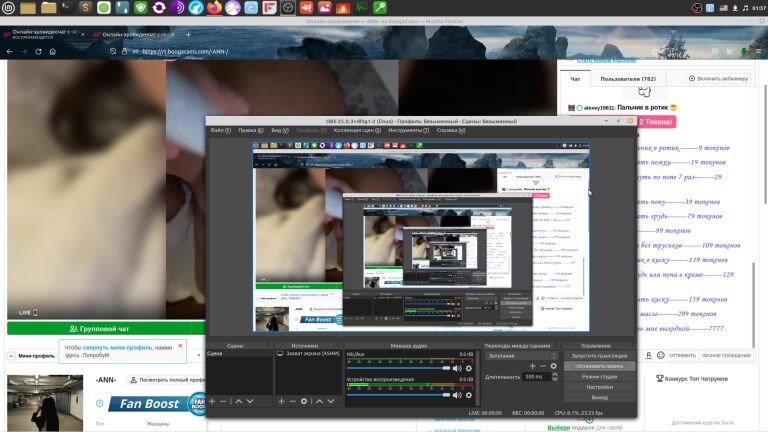Open the scene transition type dropdown
768x432 pixels.
[x=520, y=355]
